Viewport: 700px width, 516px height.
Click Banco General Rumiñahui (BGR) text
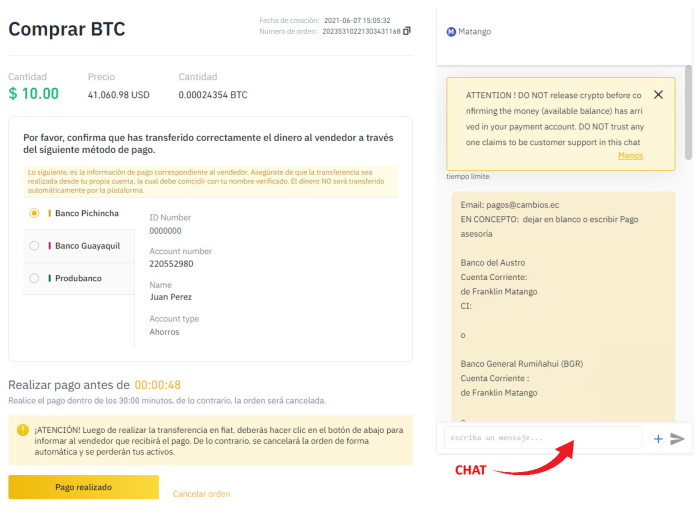522,364
